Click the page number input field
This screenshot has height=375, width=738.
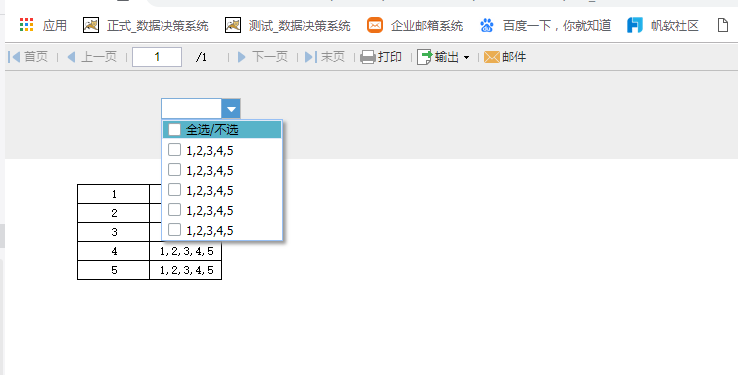(157, 57)
